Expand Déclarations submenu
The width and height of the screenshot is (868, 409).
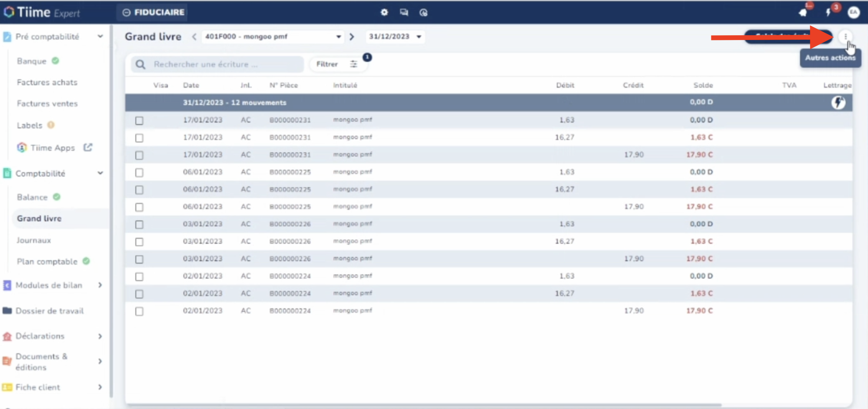click(100, 336)
